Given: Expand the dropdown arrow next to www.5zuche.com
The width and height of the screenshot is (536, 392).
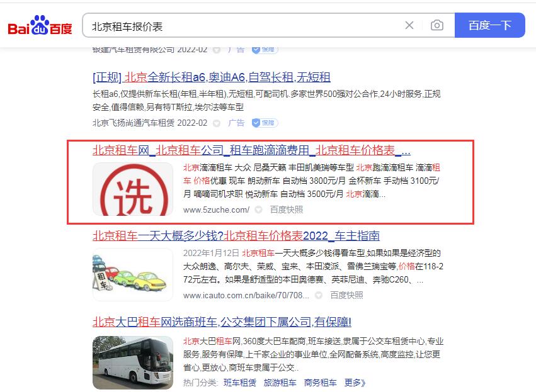Looking at the screenshot, I should (x=258, y=210).
